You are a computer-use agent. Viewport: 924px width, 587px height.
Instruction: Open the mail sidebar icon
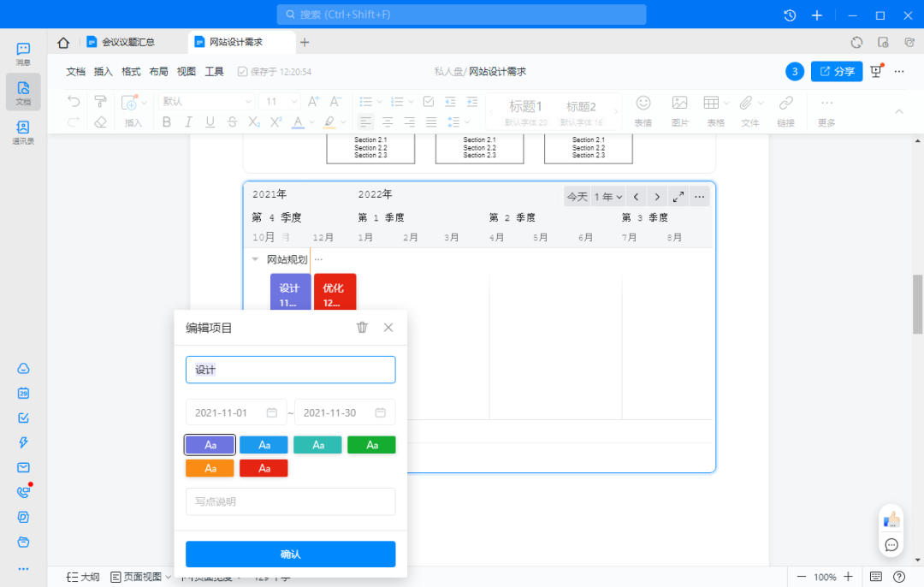24,467
